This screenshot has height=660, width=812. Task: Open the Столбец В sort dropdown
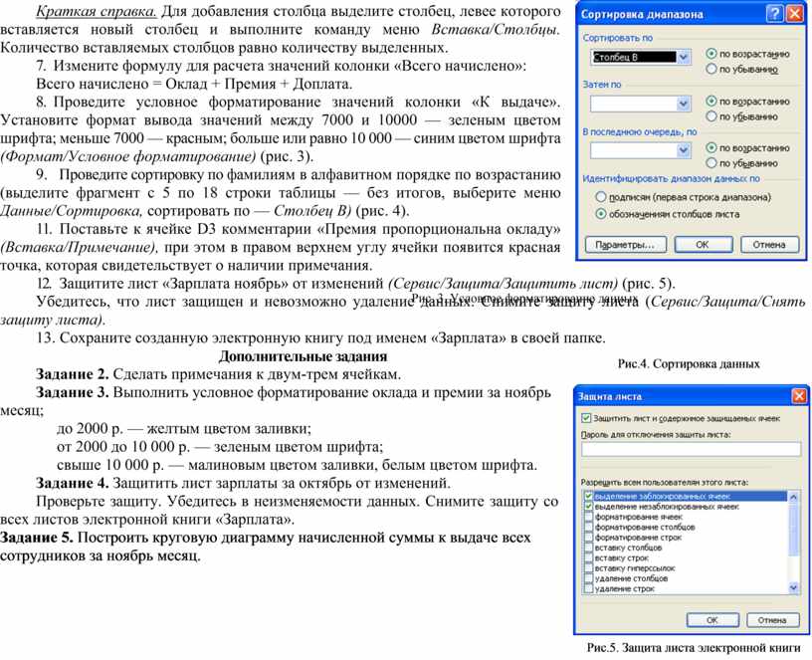point(684,57)
